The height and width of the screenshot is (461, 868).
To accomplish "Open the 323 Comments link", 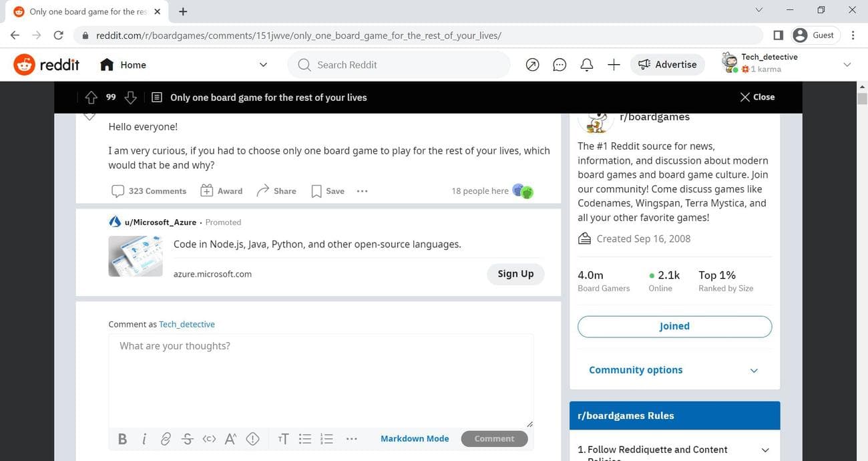I will click(149, 191).
